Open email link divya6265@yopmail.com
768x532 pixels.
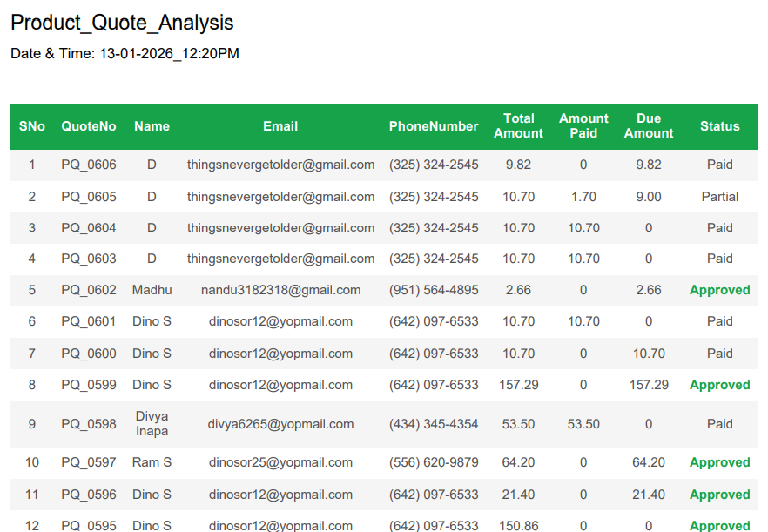(x=280, y=424)
